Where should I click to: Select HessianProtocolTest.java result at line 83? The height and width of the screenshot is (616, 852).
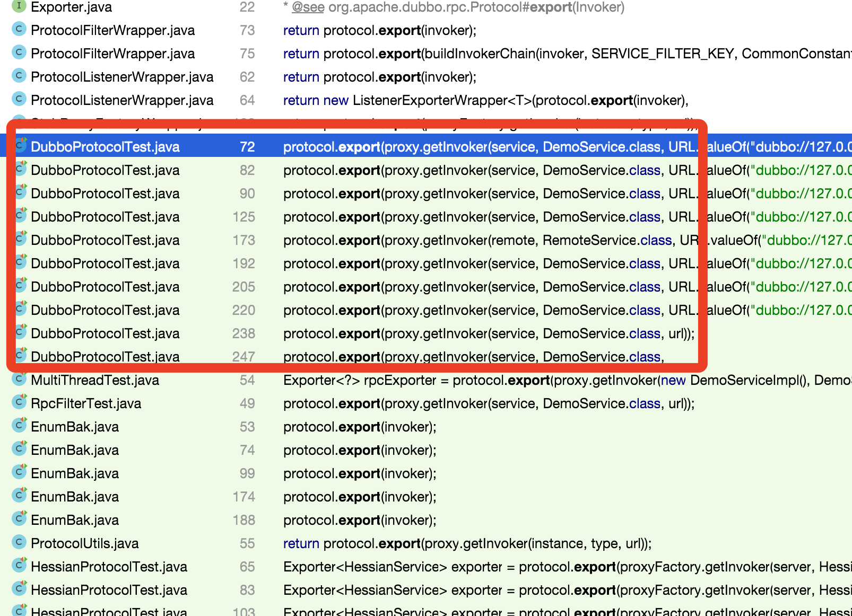tap(426, 590)
